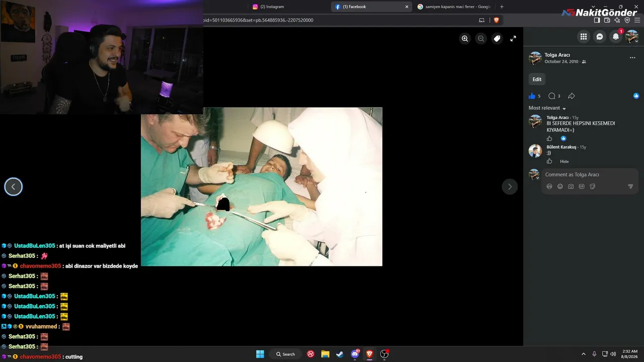Image resolution: width=644 pixels, height=362 pixels.
Task: Show hidden system tray icons
Action: click(x=584, y=354)
